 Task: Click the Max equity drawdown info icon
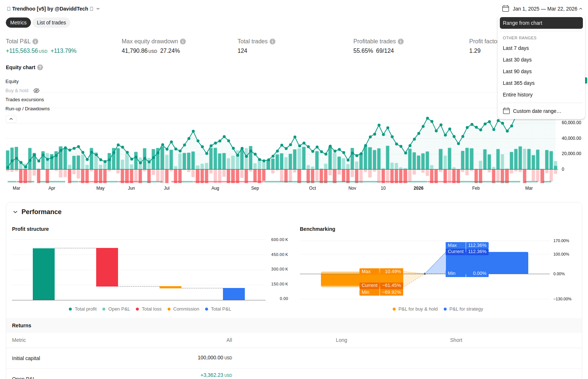[183, 42]
